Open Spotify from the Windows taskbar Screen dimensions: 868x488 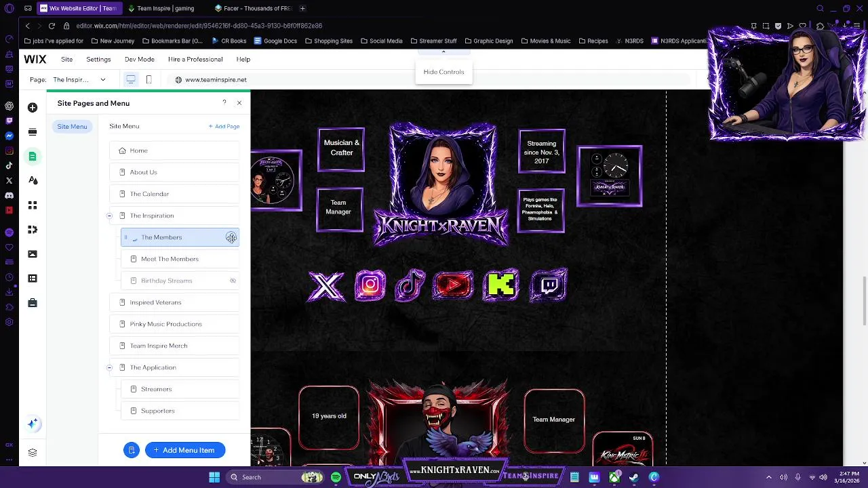(336, 477)
